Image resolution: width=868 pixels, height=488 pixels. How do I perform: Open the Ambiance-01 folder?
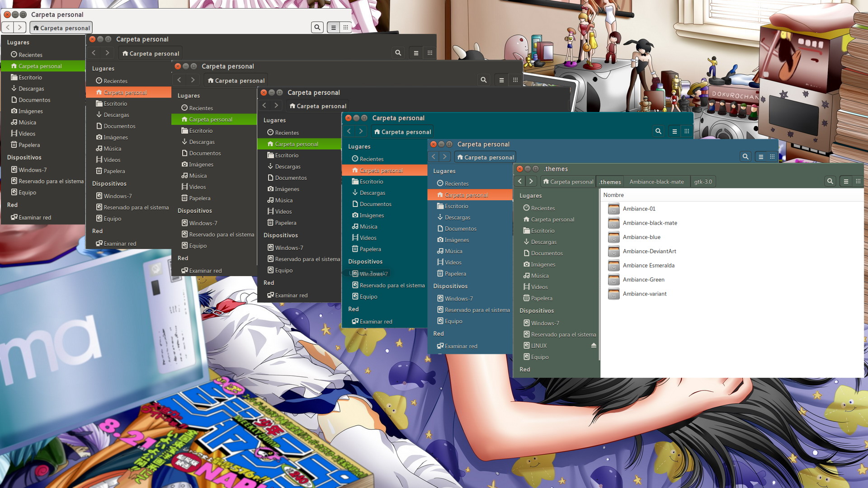click(639, 209)
